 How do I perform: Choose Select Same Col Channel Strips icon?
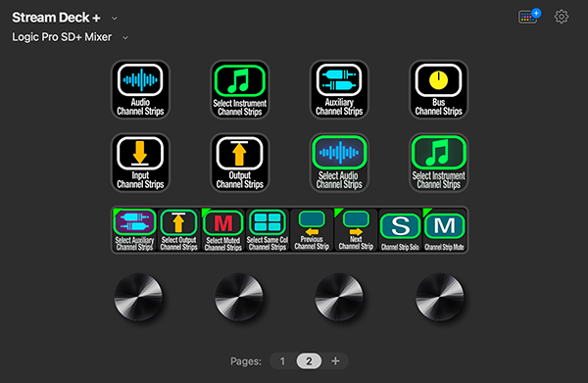pyautogui.click(x=268, y=230)
